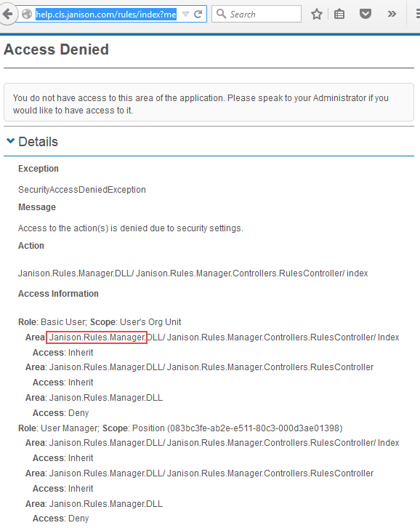This screenshot has width=420, height=528.
Task: Click the Details heading
Action: [x=38, y=142]
